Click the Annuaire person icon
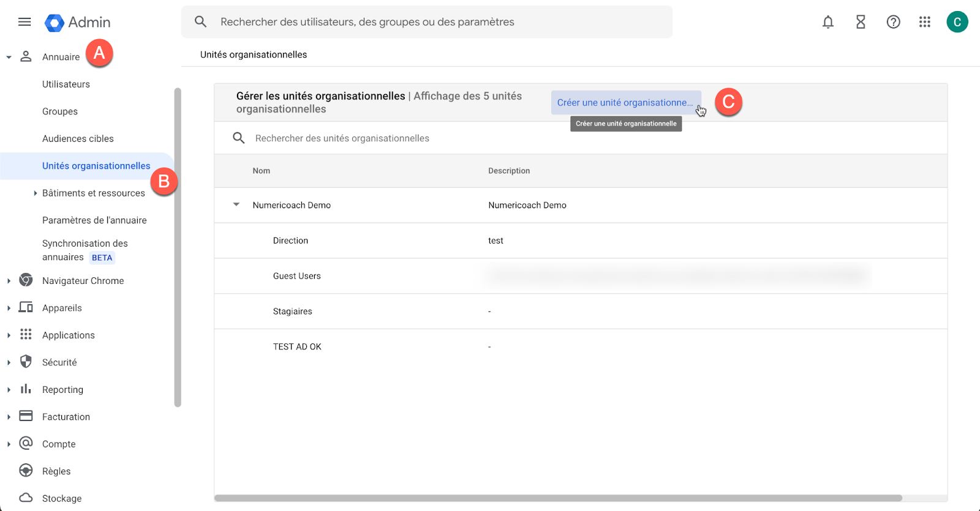The height and width of the screenshot is (511, 980). tap(26, 56)
